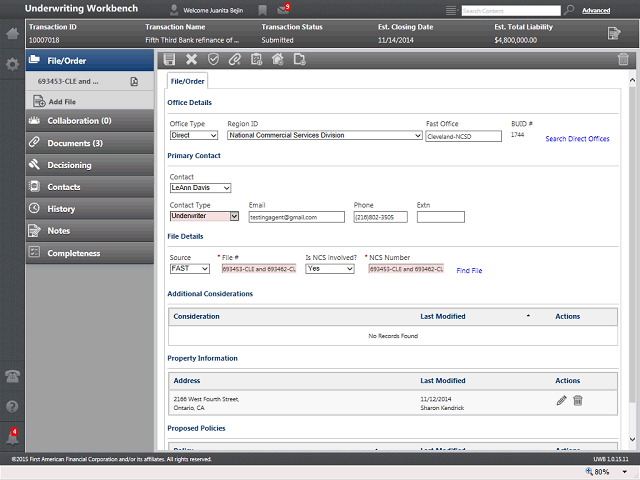Click the Consideration column header
This screenshot has width=640, height=480.
196,316
